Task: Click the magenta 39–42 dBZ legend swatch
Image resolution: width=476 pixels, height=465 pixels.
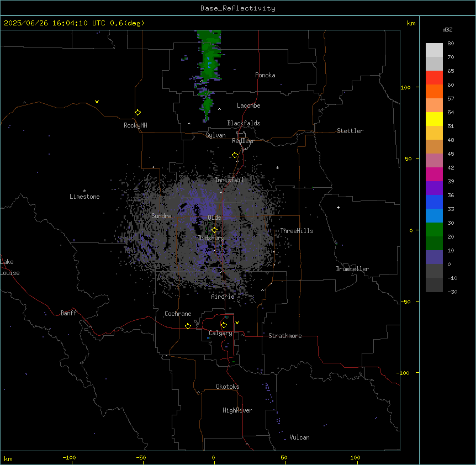Action: click(x=434, y=174)
